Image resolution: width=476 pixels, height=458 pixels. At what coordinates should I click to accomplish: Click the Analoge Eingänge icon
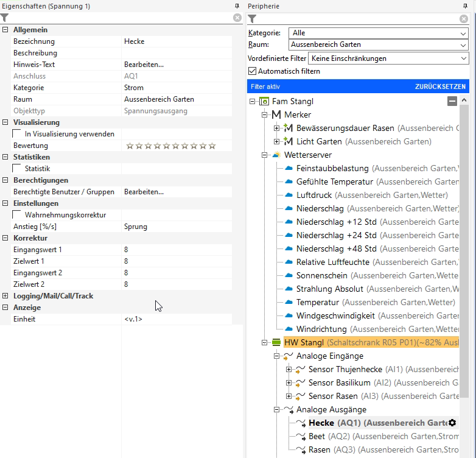(x=288, y=356)
